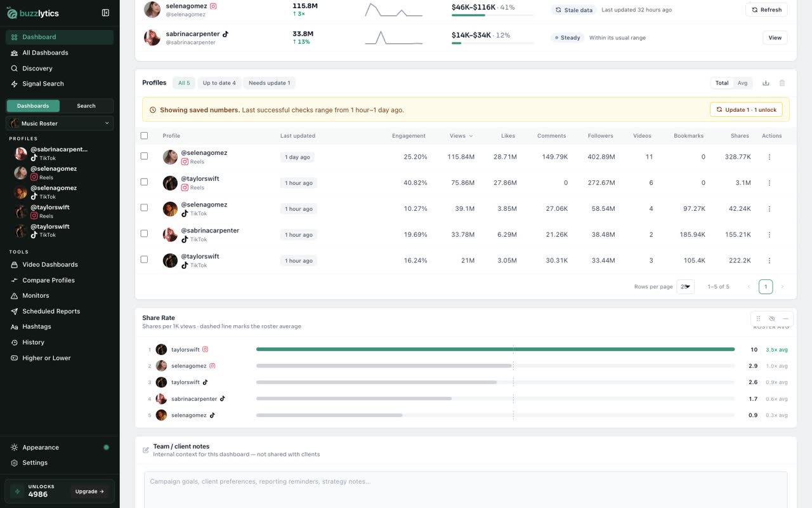Refresh the stale selenagomez data
Screen dimensions: 812x508
coord(766,10)
